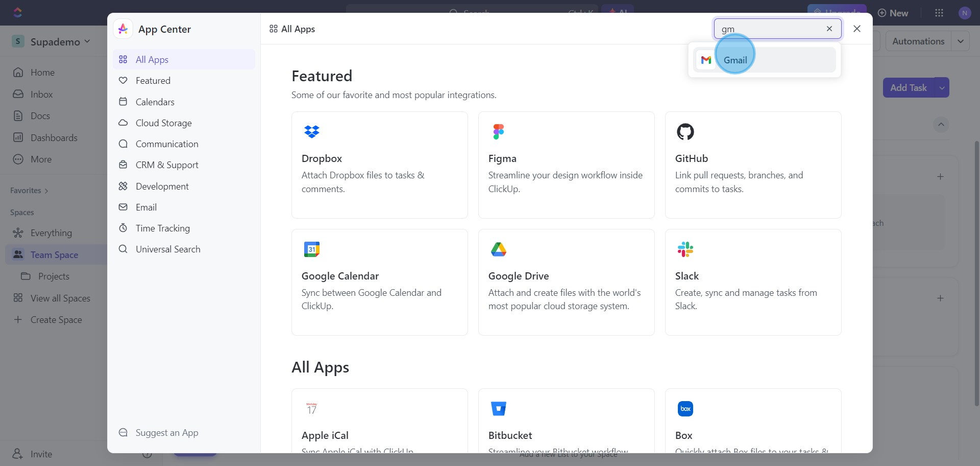Viewport: 980px width, 466px height.
Task: Open the apps grid icon in top bar
Action: pyautogui.click(x=939, y=13)
